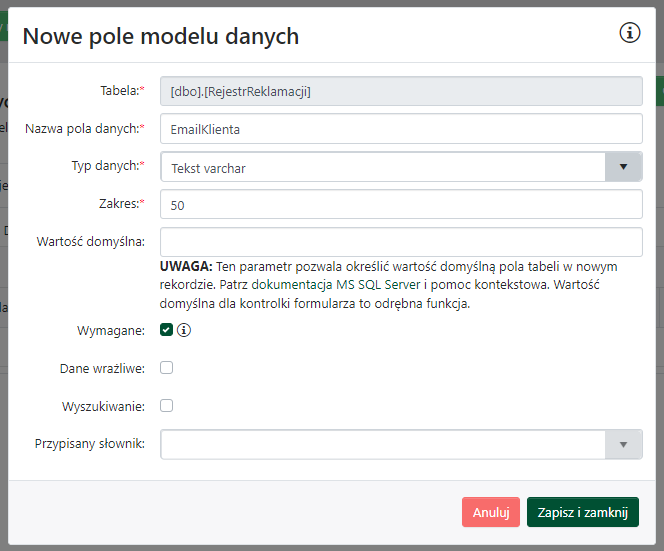The image size is (664, 551).
Task: Select the Wartość domyślna text field
Action: [400, 242]
